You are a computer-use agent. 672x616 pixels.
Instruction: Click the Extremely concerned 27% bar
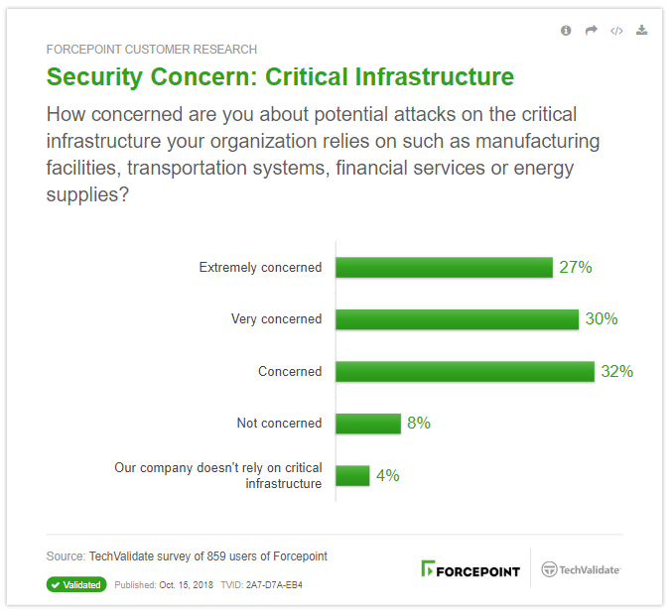(444, 267)
